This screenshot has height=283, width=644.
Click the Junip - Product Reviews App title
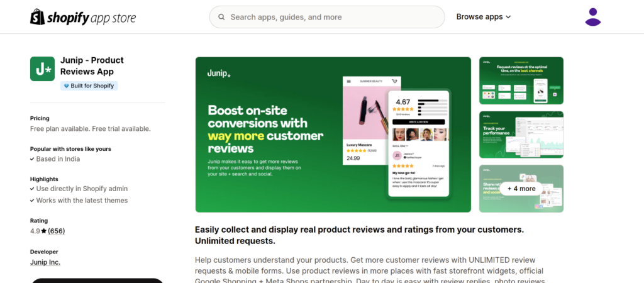[92, 65]
